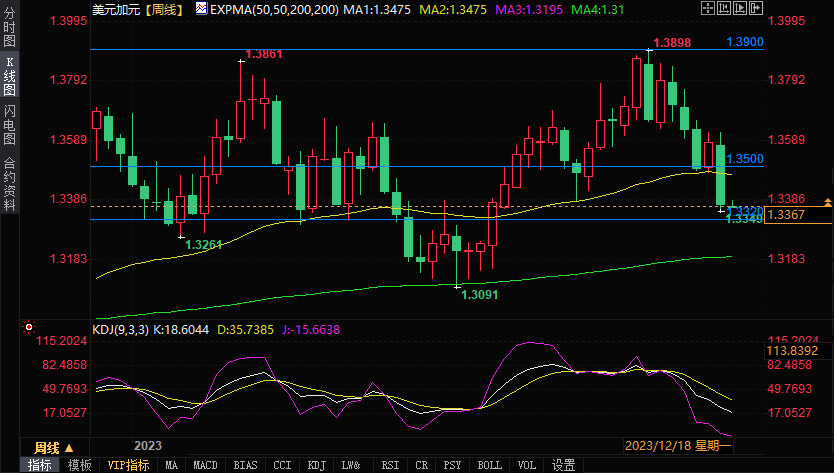Select the 模板 bottom tab
The image size is (834, 473).
(80, 465)
